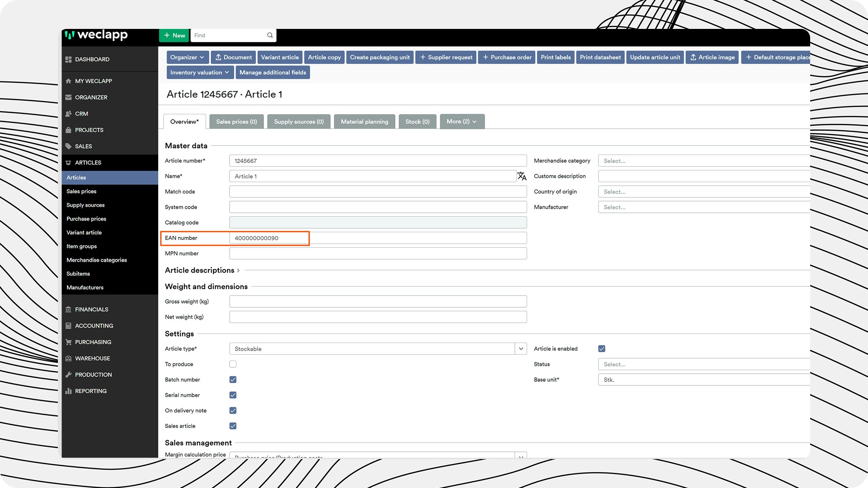Click the Print datasheet button

tap(600, 57)
